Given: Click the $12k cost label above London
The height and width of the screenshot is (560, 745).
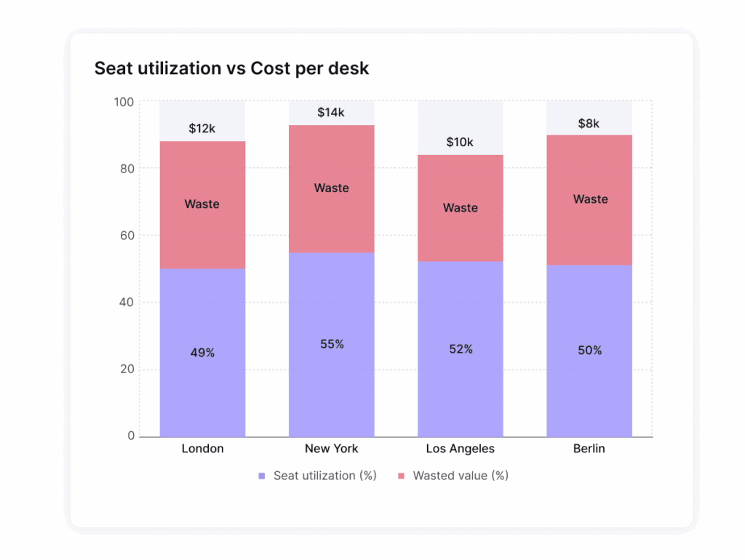Looking at the screenshot, I should 202,129.
